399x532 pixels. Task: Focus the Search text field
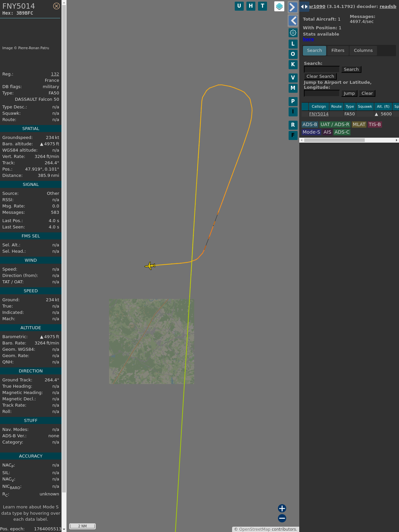(322, 69)
